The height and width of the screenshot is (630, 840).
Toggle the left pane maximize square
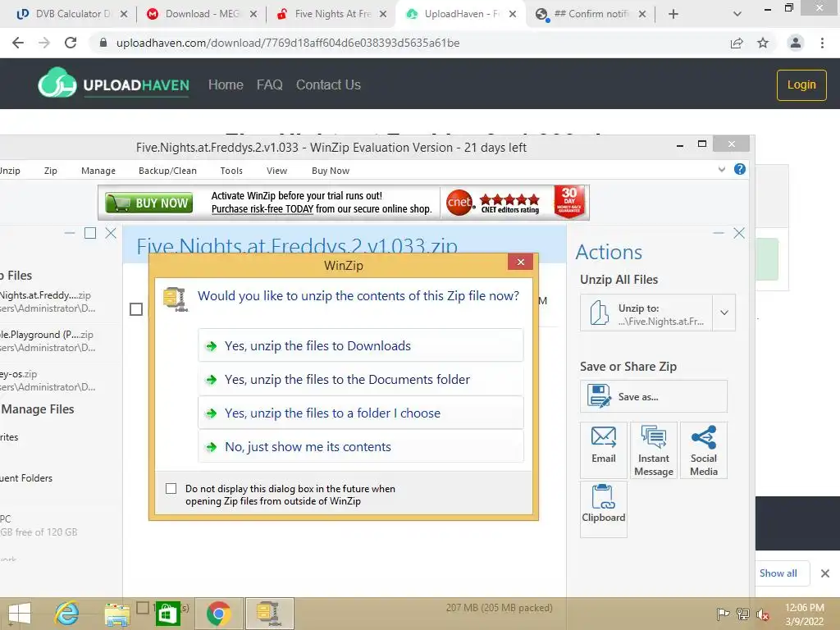point(90,233)
